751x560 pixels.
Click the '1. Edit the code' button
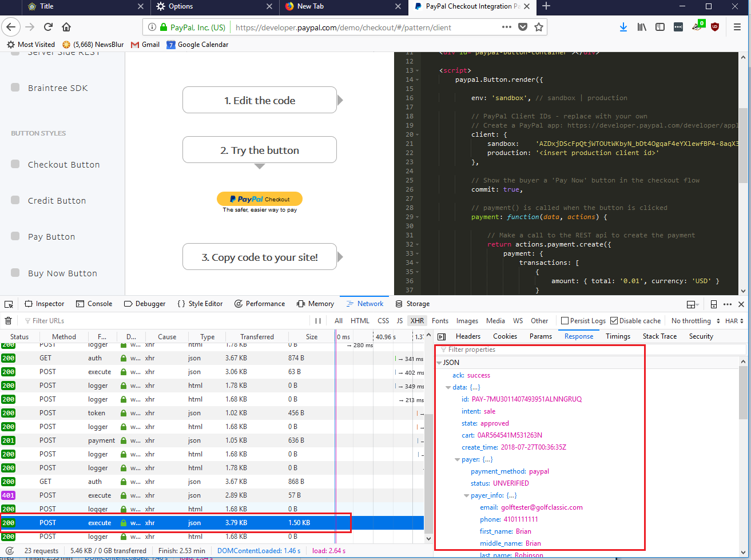click(260, 100)
